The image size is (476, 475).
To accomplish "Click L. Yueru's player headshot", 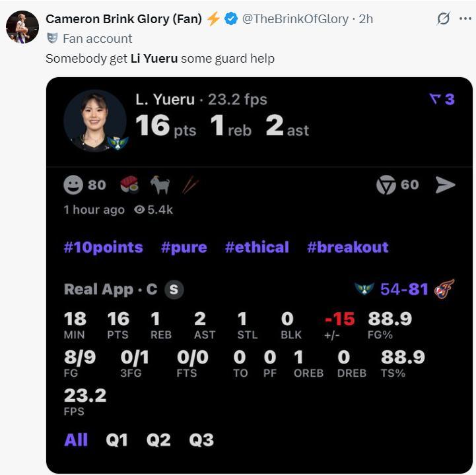I will click(x=95, y=121).
